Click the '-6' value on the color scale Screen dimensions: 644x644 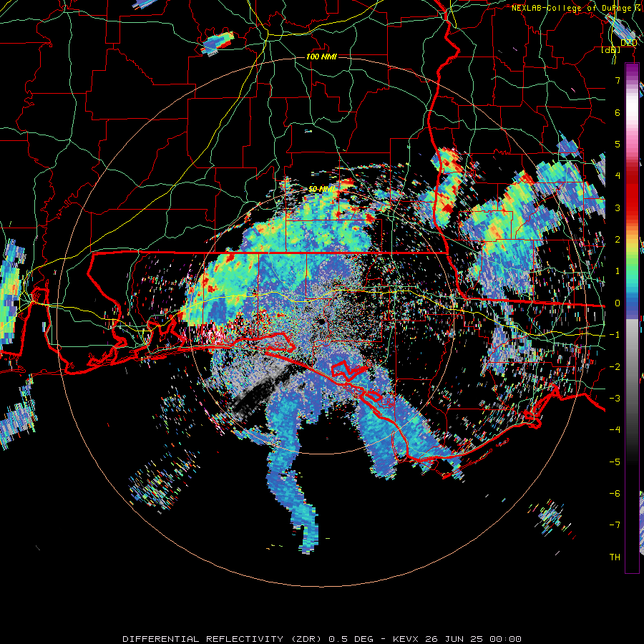[x=615, y=494]
